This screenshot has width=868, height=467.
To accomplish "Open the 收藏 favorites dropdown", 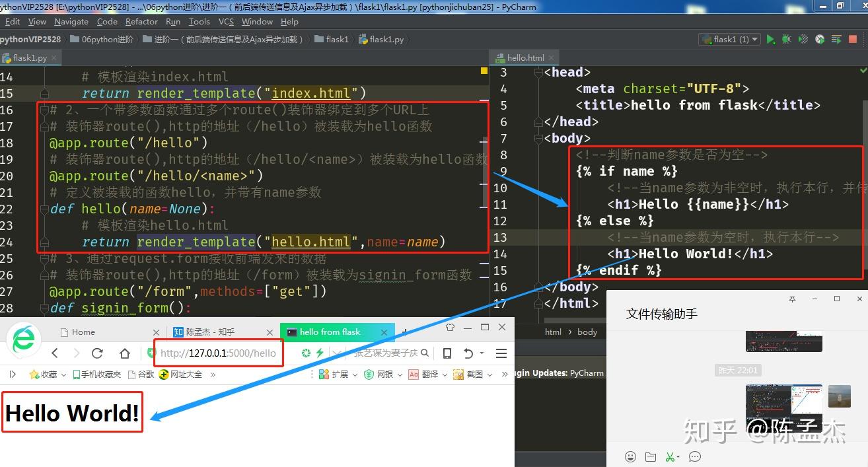I will pos(48,375).
